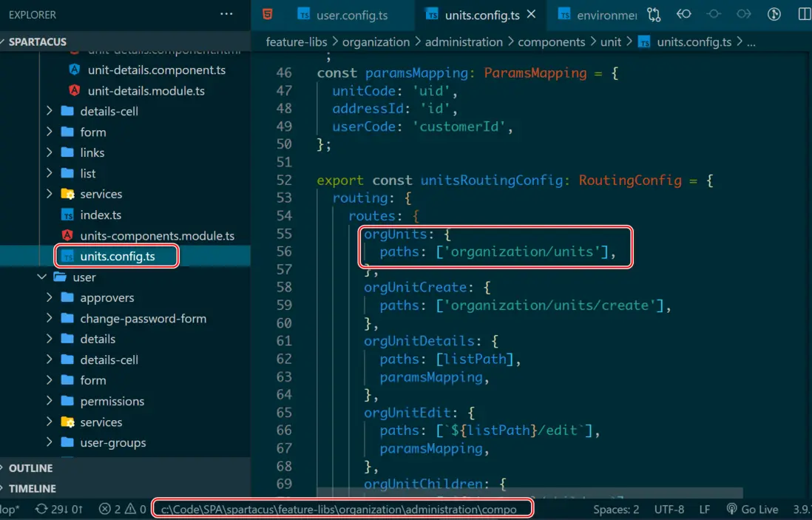
Task: Split the editor with the split icon
Action: click(x=805, y=14)
